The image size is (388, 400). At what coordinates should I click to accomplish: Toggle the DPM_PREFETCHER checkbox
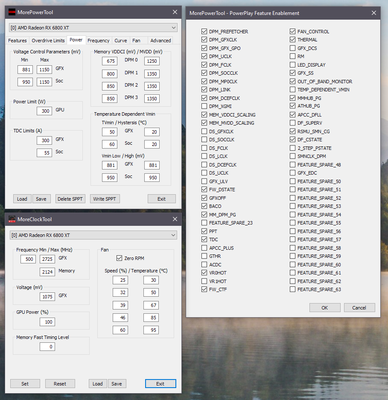tap(204, 31)
